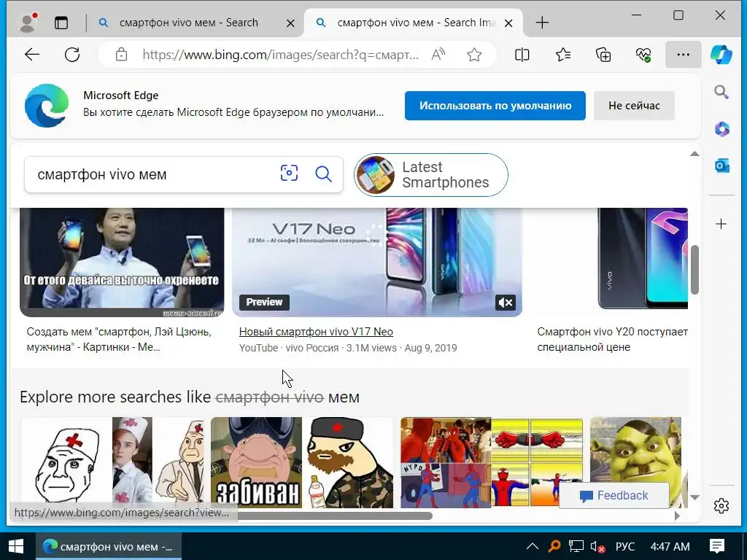The image size is (747, 560).
Task: Open the network tray icon
Action: point(576,546)
